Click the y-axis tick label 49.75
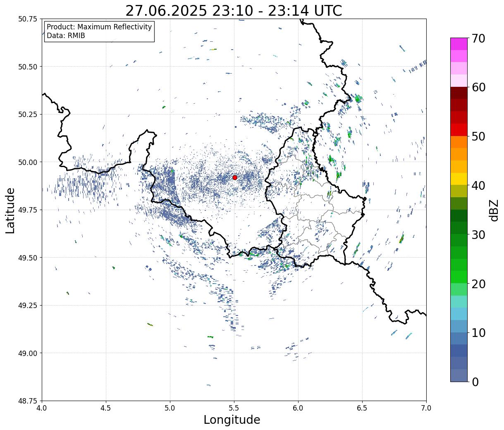Image resolution: width=504 pixels, height=430 pixels. 27,210
